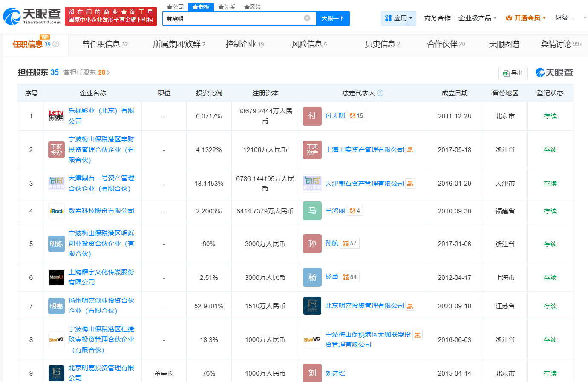Viewport: 588px width, 382px height.
Task: Click the question mark beside 法定代表人
Action: point(380,93)
